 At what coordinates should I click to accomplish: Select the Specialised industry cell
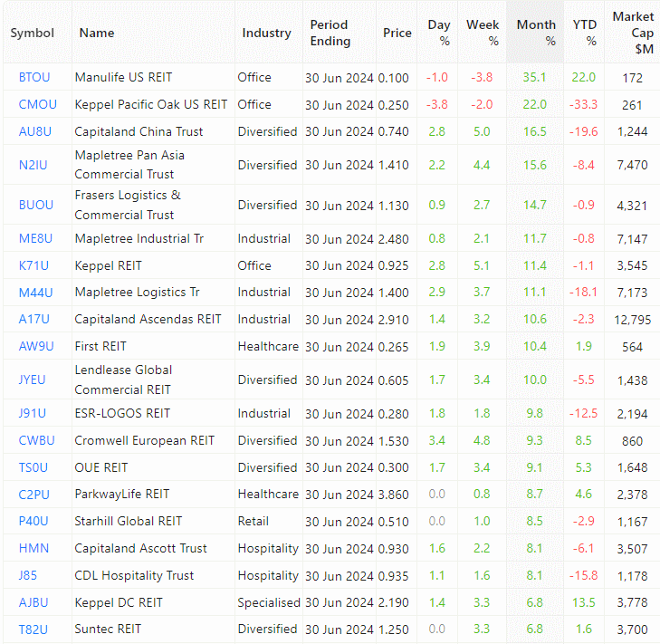269,602
